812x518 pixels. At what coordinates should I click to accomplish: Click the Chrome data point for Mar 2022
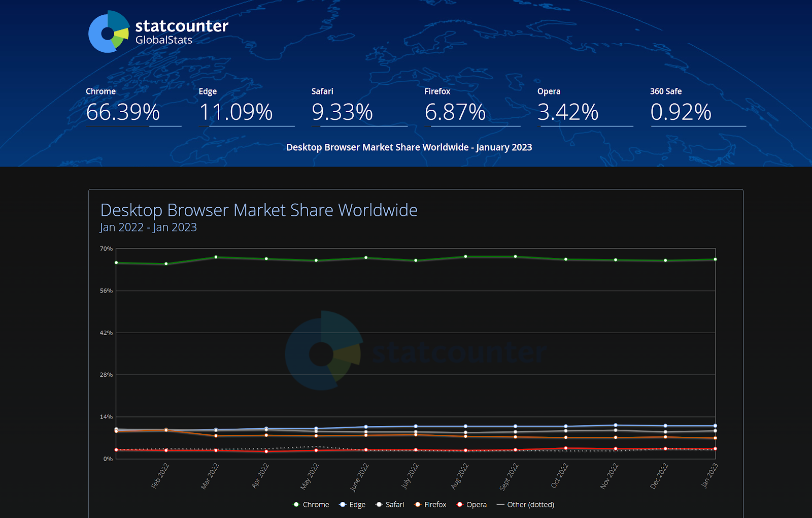[x=216, y=257]
